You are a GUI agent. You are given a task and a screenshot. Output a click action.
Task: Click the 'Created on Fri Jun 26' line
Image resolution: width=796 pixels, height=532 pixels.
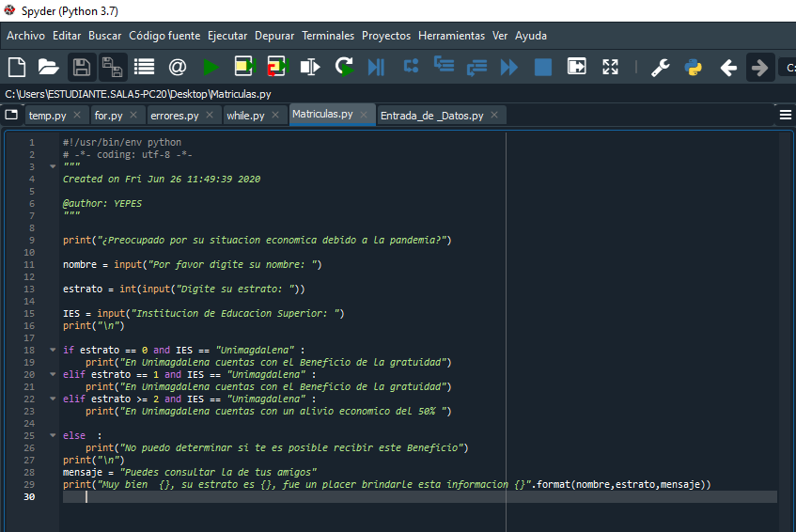[162, 180]
